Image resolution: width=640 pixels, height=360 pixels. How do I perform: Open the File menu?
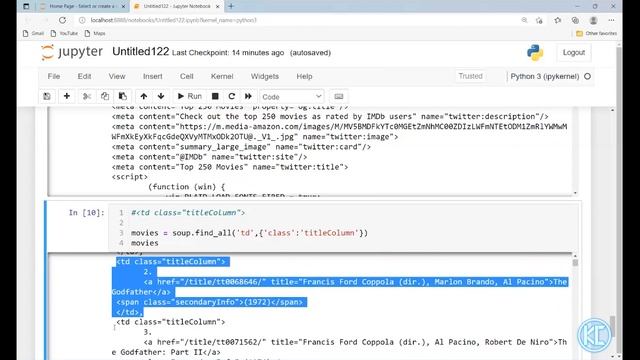point(53,76)
